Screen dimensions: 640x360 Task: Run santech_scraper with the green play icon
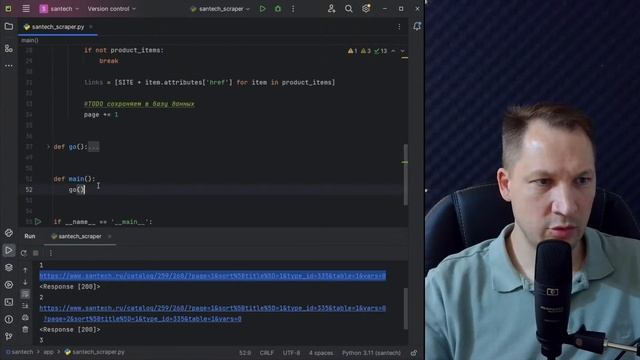pyautogui.click(x=262, y=9)
